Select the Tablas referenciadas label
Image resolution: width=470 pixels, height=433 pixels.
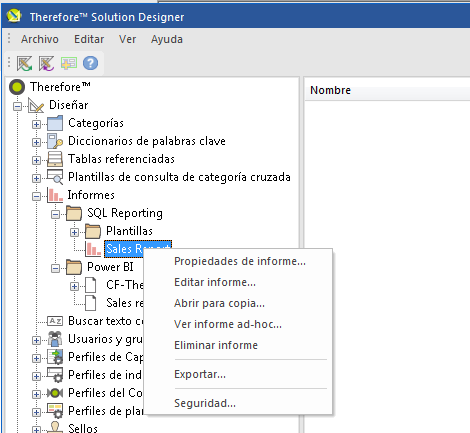(x=121, y=159)
